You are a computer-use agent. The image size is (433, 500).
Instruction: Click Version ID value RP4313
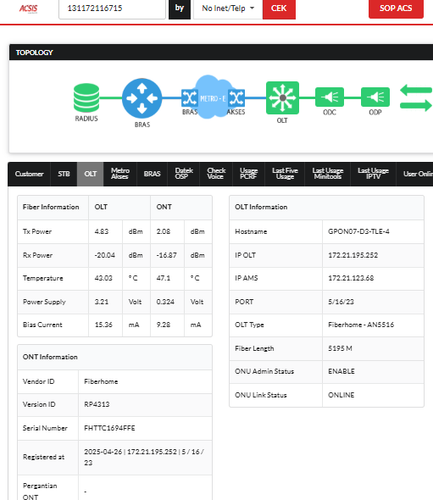coord(97,404)
